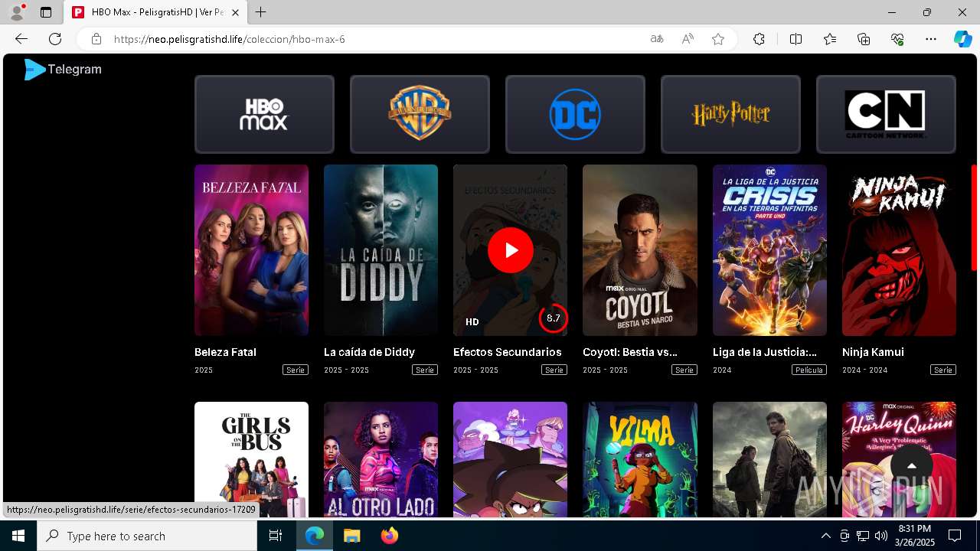Open The Last of Us style poster

pos(769,459)
